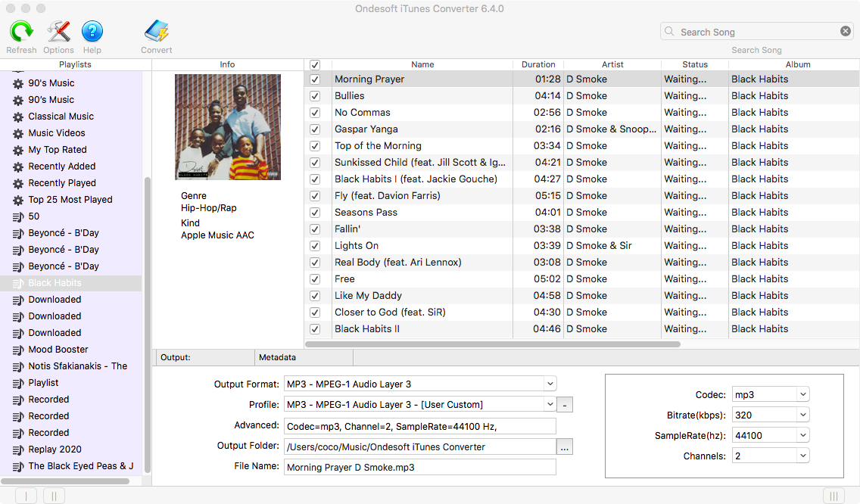Switch to the Metadata tab
The image size is (860, 504).
coord(304,358)
